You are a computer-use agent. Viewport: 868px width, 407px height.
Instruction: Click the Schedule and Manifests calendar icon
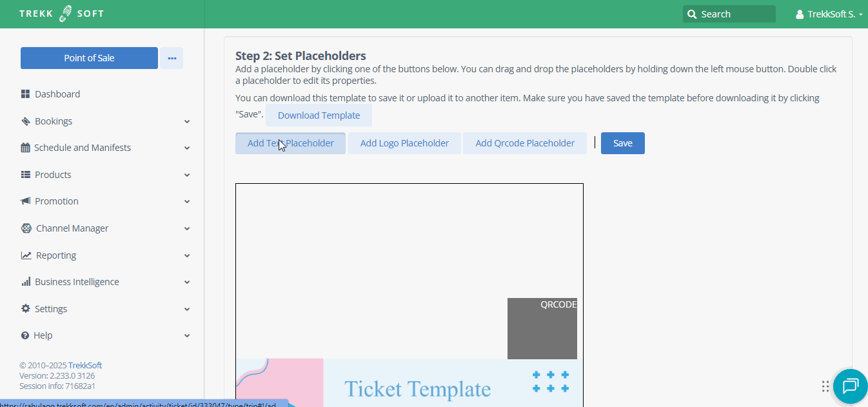(25, 147)
